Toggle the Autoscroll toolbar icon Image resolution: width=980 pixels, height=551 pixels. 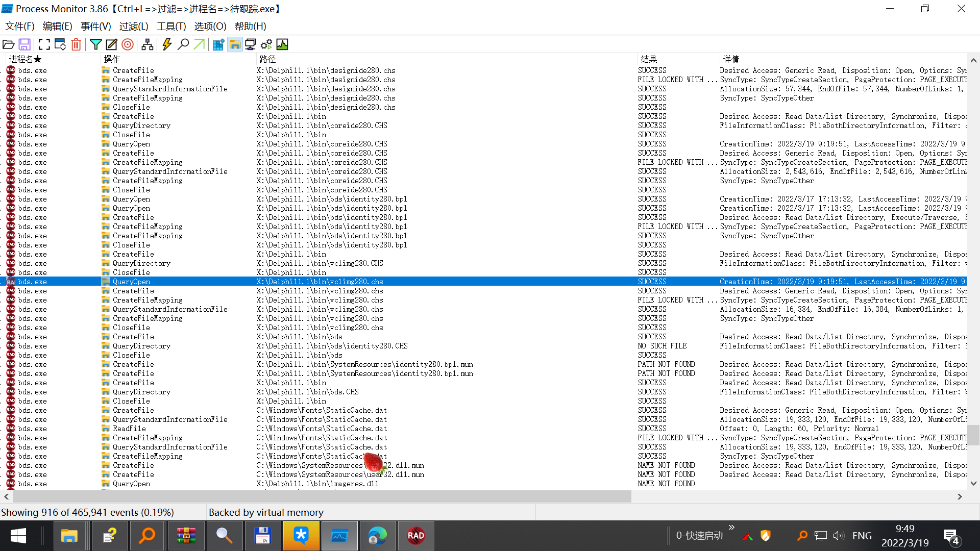point(60,45)
